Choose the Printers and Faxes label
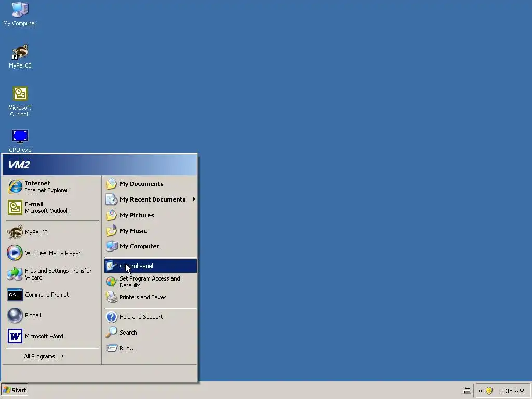Viewport: 532px width, 399px height. coord(143,297)
